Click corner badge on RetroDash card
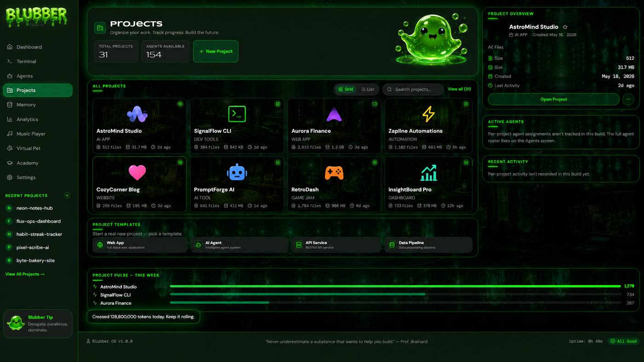Image resolution: width=644 pixels, height=362 pixels. [375, 162]
